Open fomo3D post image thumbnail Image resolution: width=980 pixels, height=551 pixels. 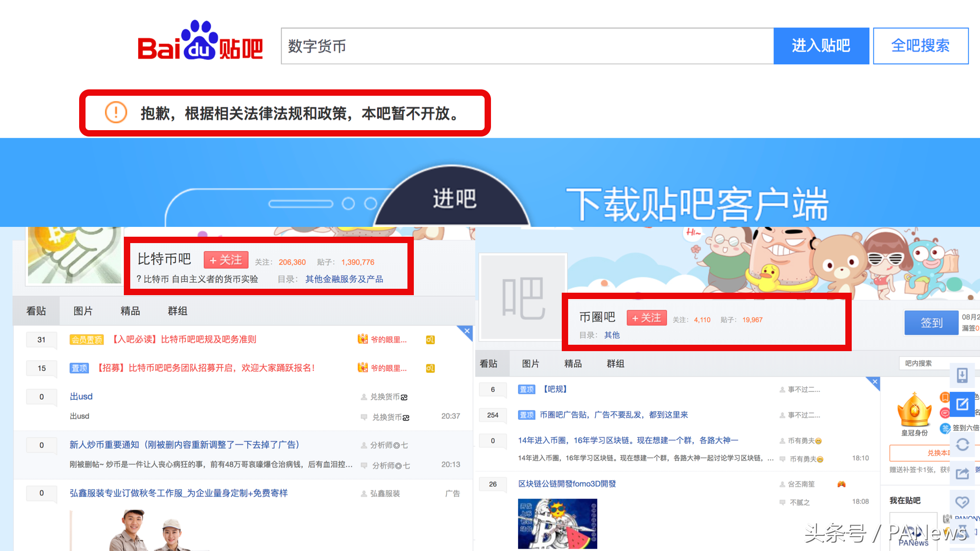[557, 523]
